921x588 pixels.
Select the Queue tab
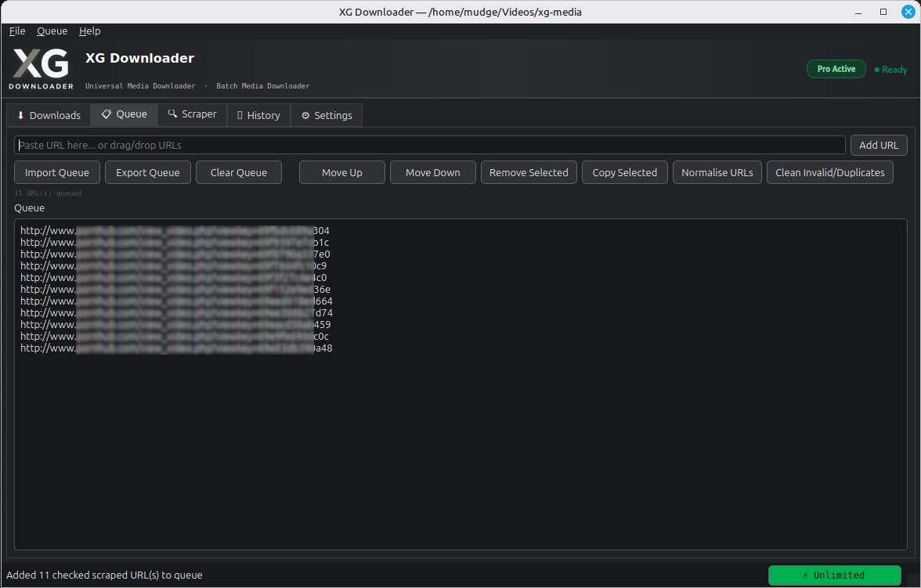tap(124, 114)
